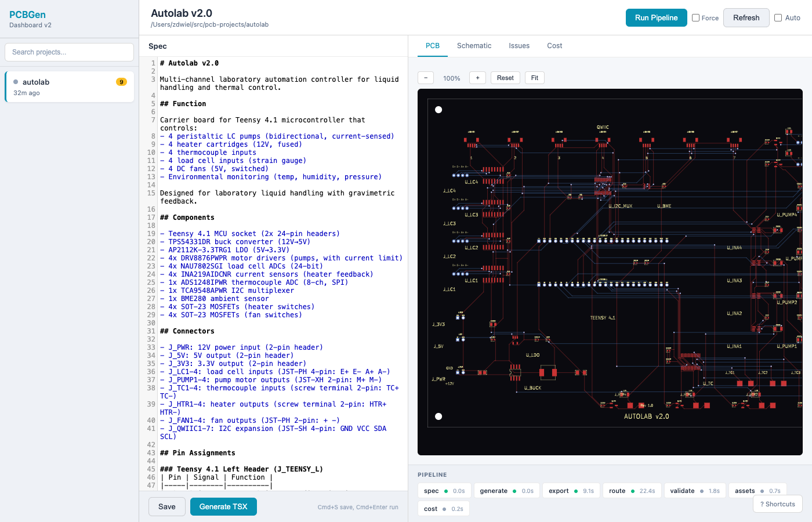The height and width of the screenshot is (522, 812).
Task: Reset the PCB view zoom
Action: (x=505, y=78)
